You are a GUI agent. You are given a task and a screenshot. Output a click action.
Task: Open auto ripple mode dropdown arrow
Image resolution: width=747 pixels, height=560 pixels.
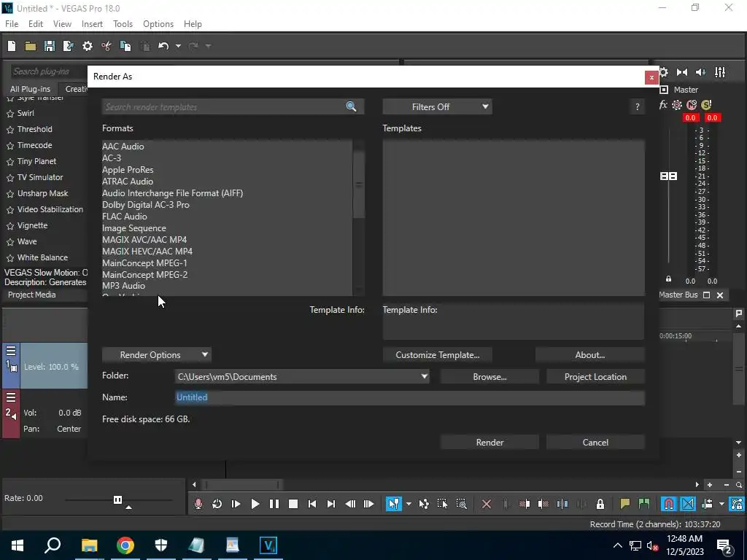tap(721, 504)
